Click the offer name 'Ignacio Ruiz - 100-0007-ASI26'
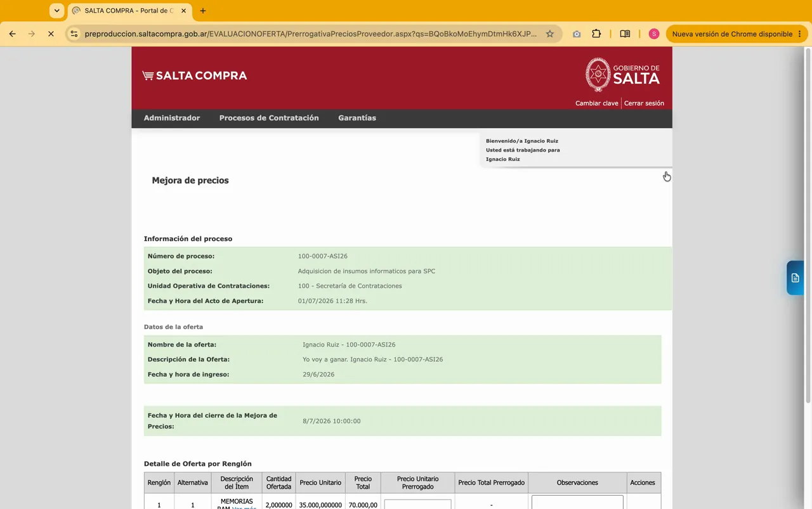Viewport: 812px width, 509px height. point(349,345)
